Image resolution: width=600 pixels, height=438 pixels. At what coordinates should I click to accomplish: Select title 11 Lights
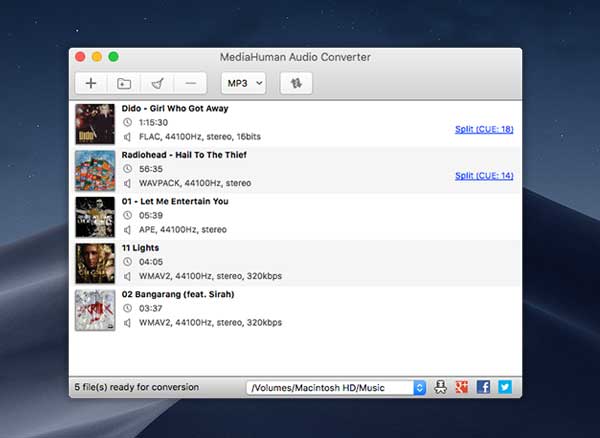[x=140, y=248]
